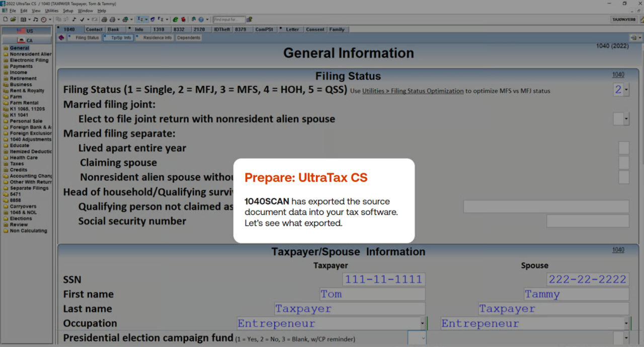Click the checkmark icon in toolbar
Viewport: 644px width, 347px height.
click(x=82, y=20)
